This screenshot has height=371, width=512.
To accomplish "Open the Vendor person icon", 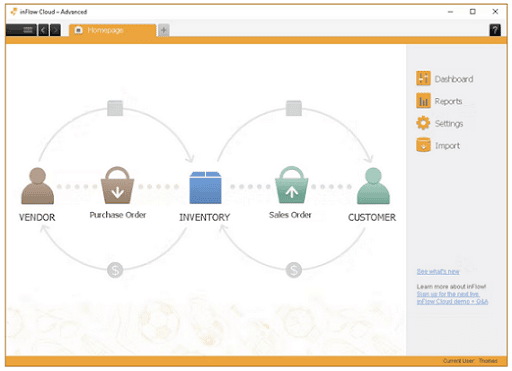I will (x=37, y=186).
